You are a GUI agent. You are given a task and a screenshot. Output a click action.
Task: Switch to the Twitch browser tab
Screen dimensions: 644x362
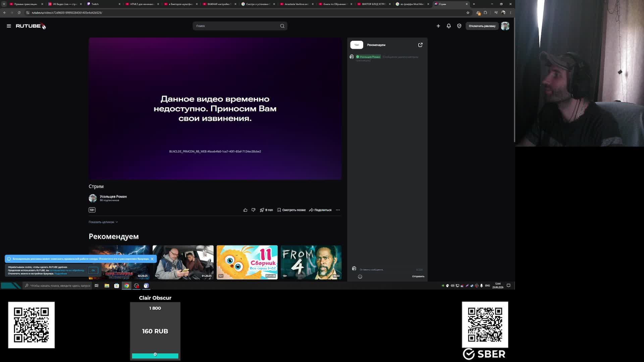pos(103,4)
